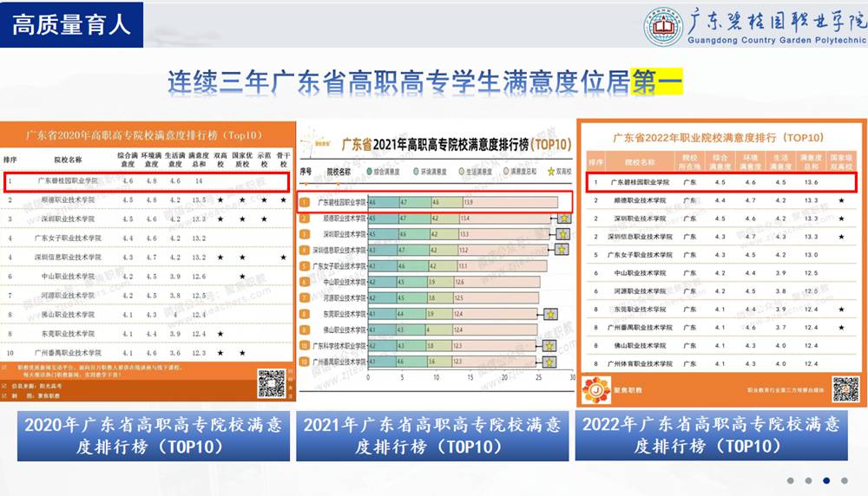Click the 广东碧桂园职业学院 calligraphy logo text

(776, 21)
